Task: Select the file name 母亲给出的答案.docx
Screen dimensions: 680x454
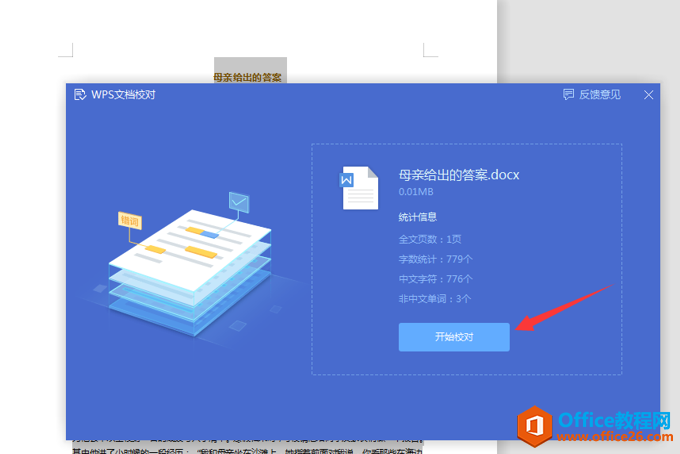Action: click(x=459, y=175)
